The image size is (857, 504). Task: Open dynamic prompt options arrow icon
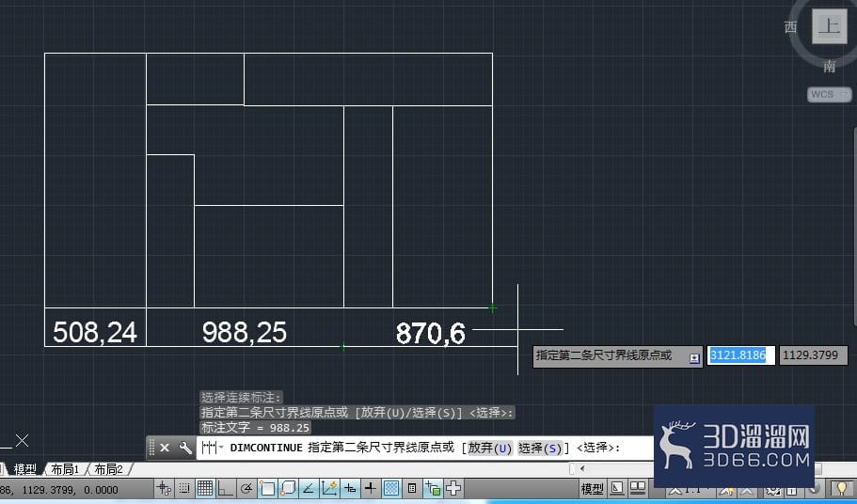(694, 358)
